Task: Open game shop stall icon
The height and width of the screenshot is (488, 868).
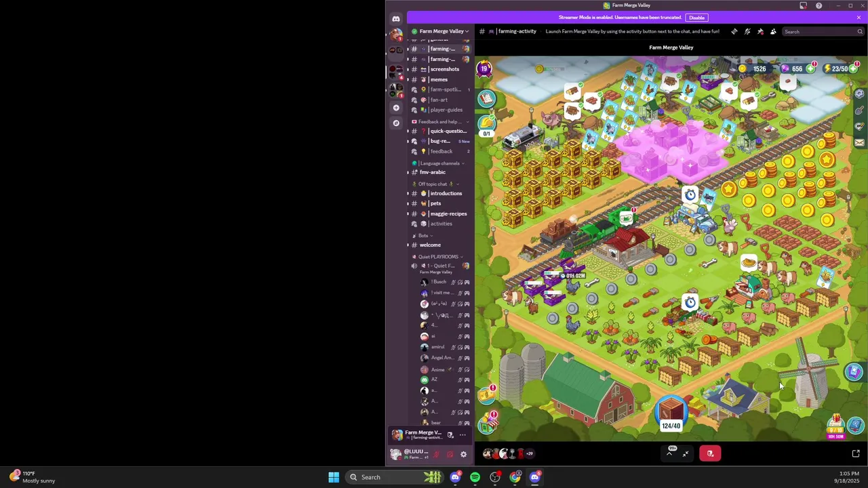Action: point(488,424)
